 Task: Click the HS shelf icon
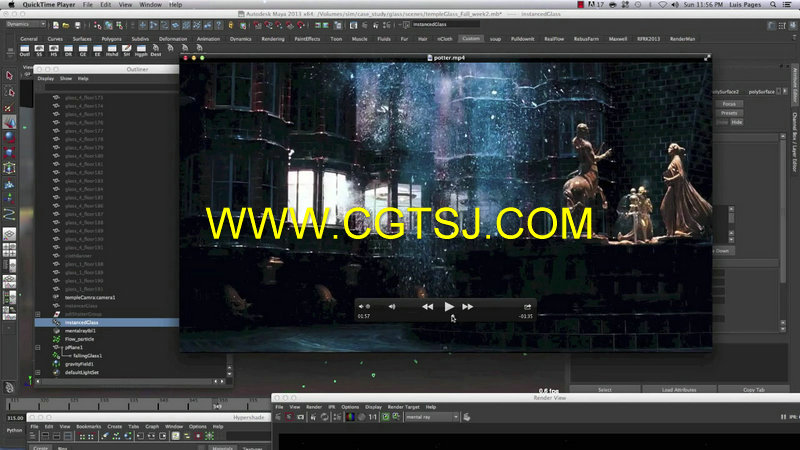point(54,50)
